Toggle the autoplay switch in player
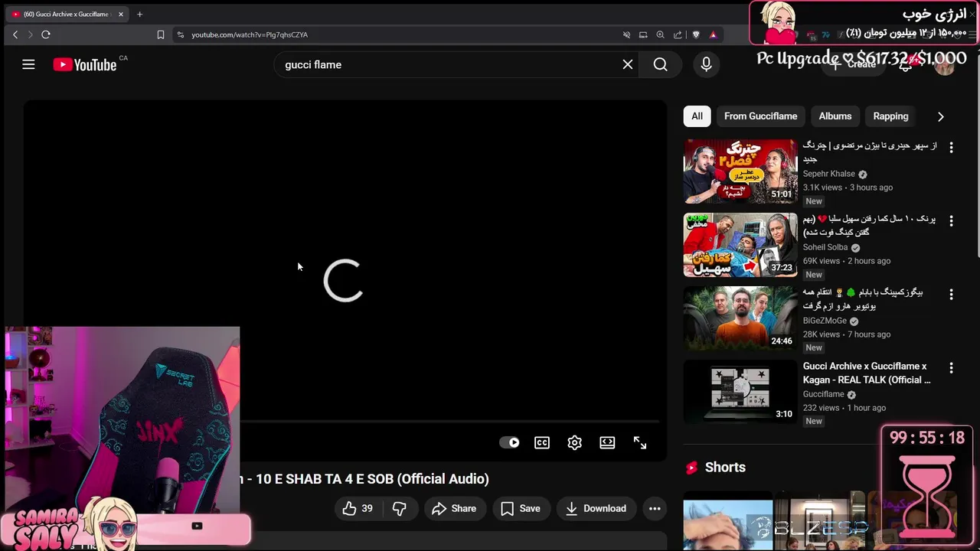This screenshot has width=980, height=551. click(x=510, y=443)
